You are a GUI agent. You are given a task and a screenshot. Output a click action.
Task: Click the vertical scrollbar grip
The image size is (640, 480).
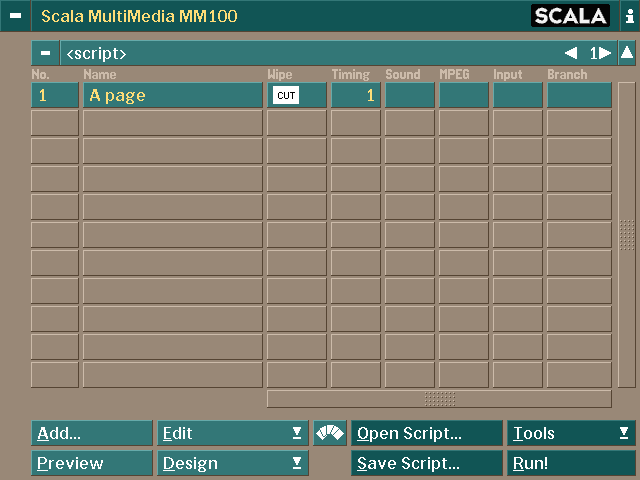click(626, 235)
